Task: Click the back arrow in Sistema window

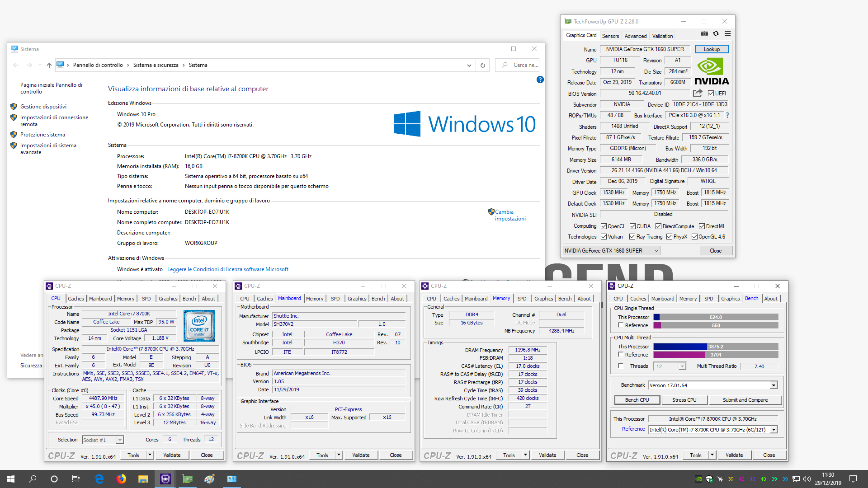Action: [x=16, y=65]
